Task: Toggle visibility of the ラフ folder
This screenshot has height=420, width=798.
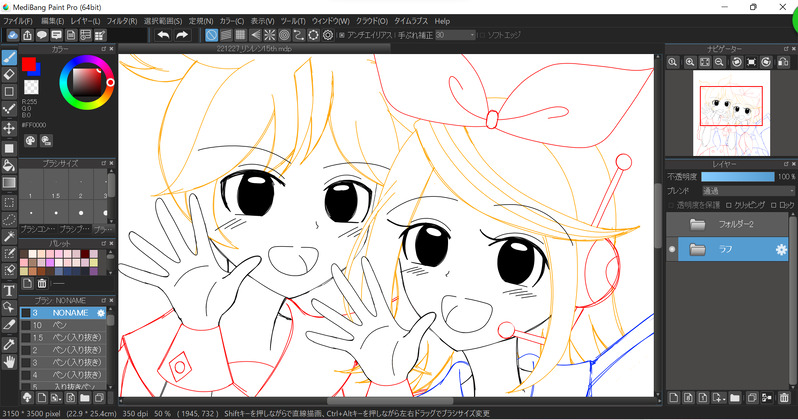Action: click(672, 249)
